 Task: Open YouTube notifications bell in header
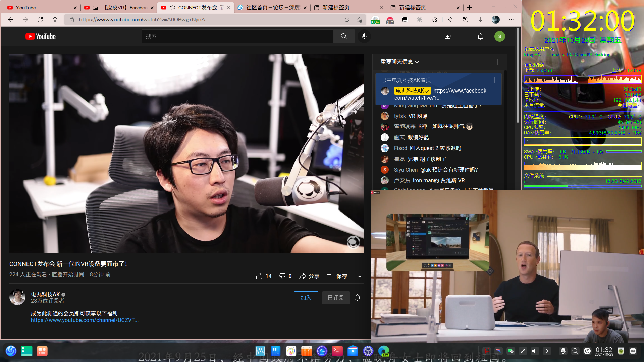pyautogui.click(x=480, y=36)
